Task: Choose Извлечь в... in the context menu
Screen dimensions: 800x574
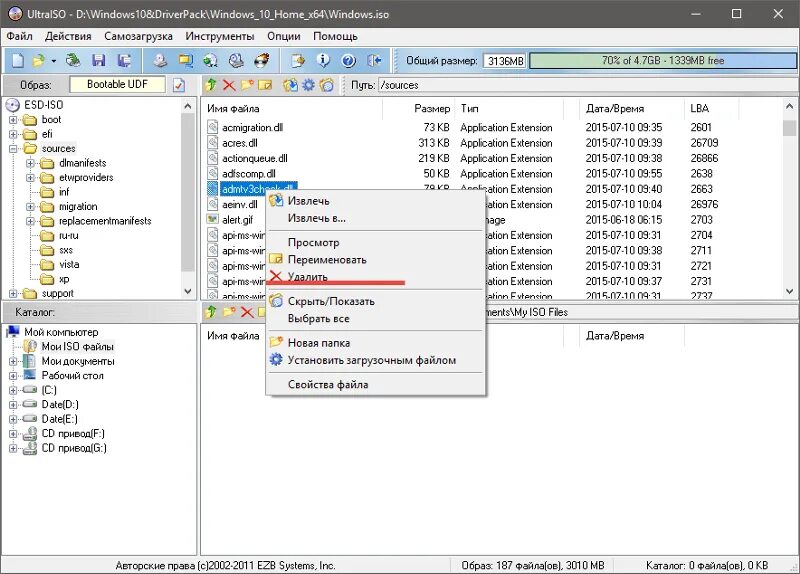Action: coord(376,218)
